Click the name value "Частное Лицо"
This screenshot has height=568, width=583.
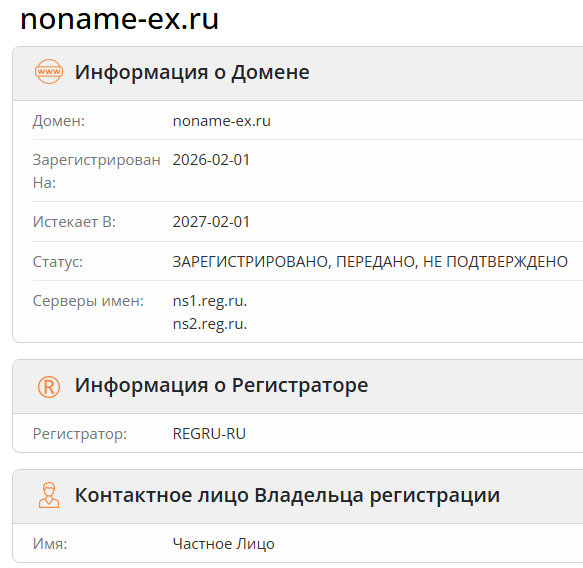click(223, 544)
